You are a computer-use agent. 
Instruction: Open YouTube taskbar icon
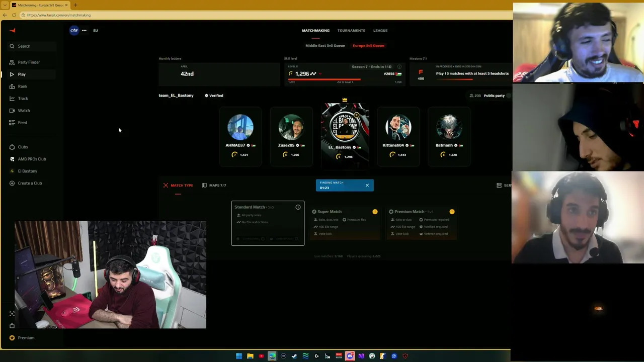261,356
